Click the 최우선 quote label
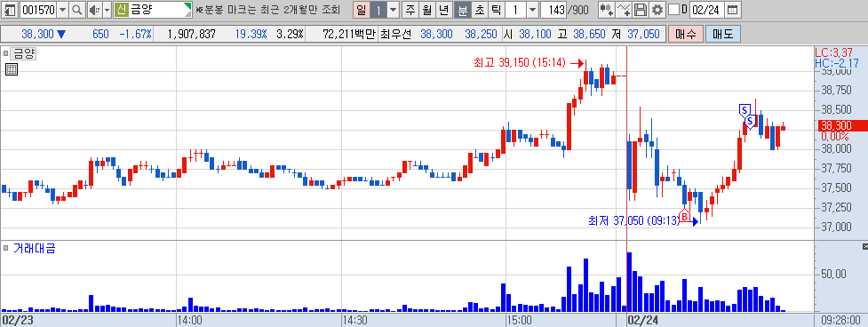The width and height of the screenshot is (868, 327). (x=396, y=35)
